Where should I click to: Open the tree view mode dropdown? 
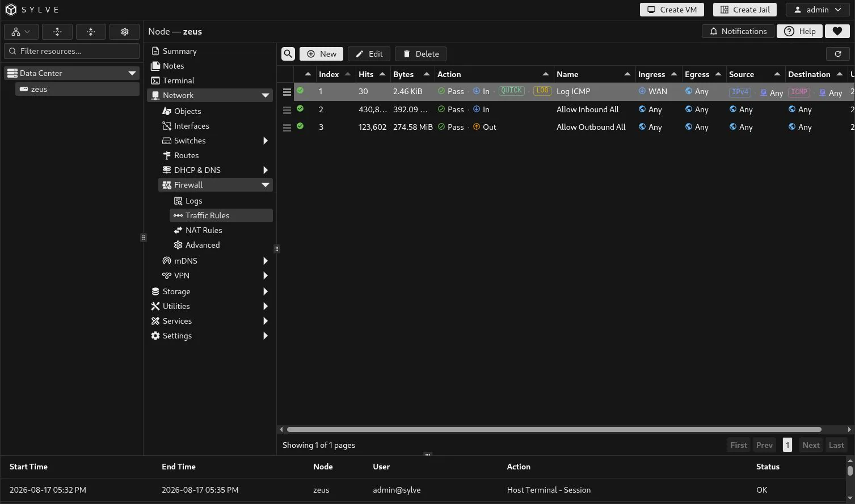click(21, 32)
